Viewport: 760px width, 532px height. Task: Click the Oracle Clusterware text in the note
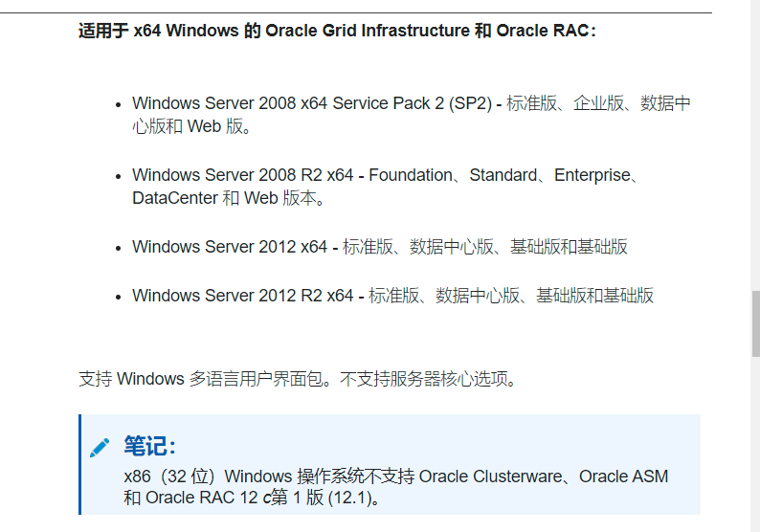pyautogui.click(x=490, y=477)
